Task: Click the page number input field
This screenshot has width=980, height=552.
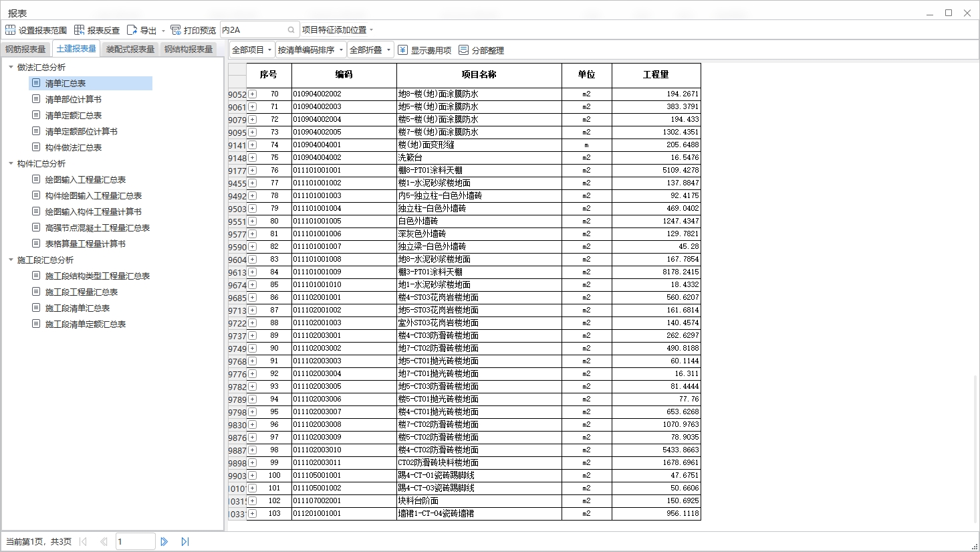Action: tap(135, 541)
